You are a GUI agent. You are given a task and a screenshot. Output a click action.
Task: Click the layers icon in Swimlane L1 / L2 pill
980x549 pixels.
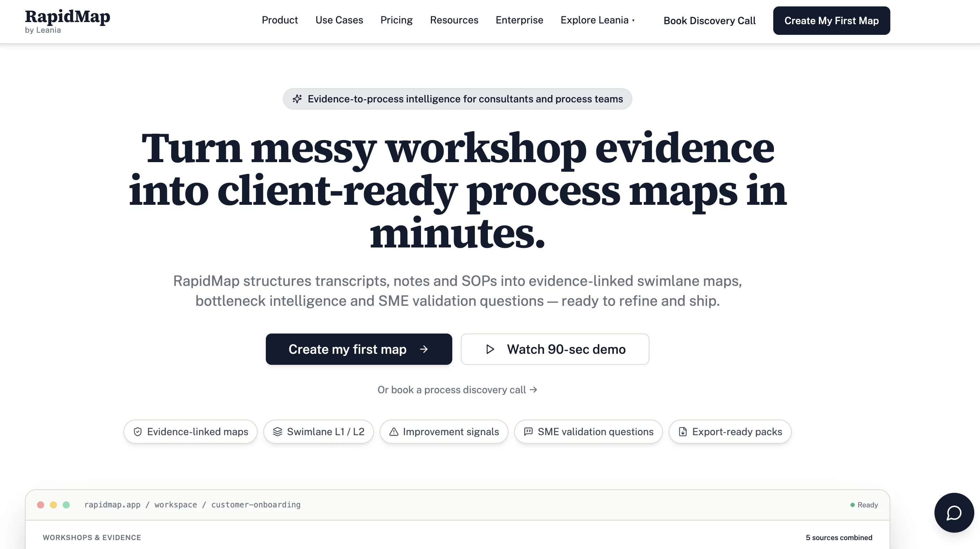pyautogui.click(x=277, y=432)
